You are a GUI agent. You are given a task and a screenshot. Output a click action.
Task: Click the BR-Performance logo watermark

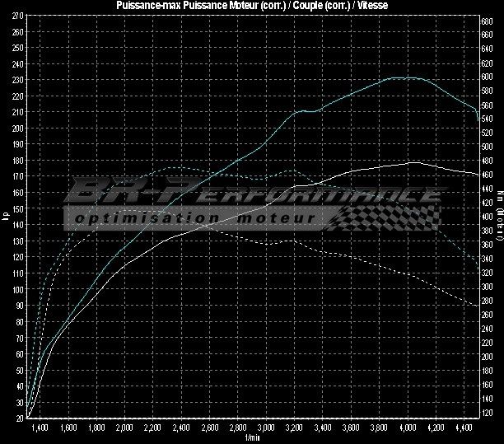[247, 194]
